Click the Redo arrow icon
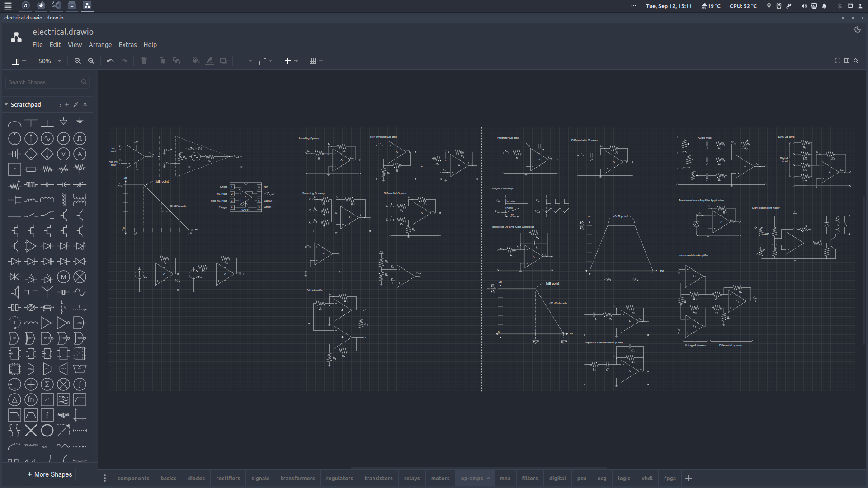868x488 pixels. pos(124,61)
